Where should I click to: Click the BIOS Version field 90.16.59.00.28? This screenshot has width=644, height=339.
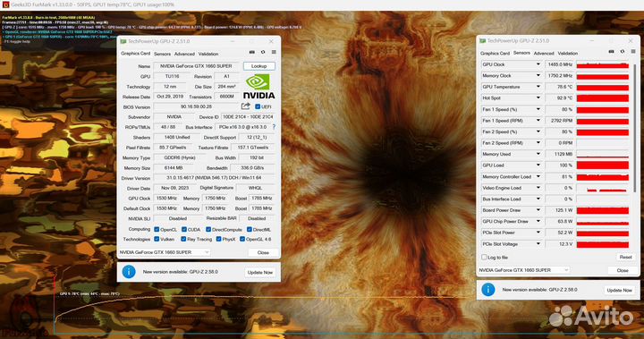pyautogui.click(x=196, y=106)
